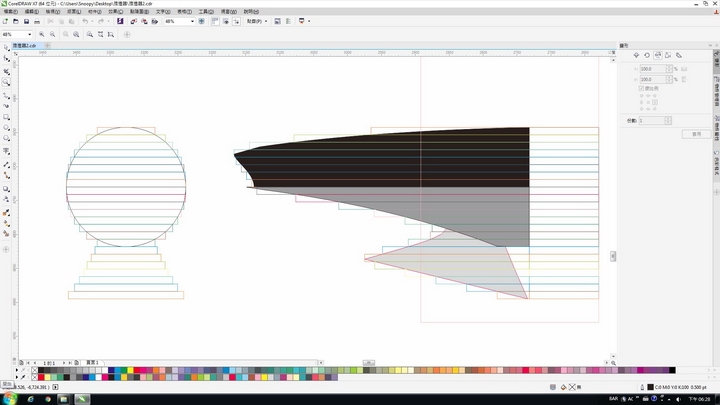Expand the default color palette flyout arrow
The image size is (720, 405).
point(17,370)
